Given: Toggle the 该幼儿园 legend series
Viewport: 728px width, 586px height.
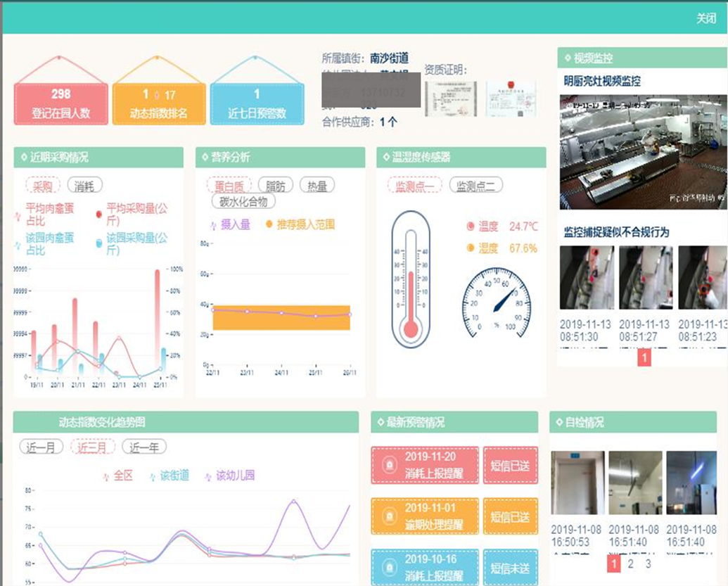Looking at the screenshot, I should 230,476.
